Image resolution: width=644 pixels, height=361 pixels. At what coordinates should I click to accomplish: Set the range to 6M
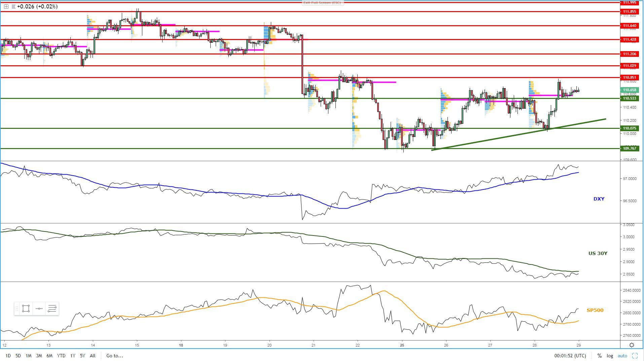(49, 356)
